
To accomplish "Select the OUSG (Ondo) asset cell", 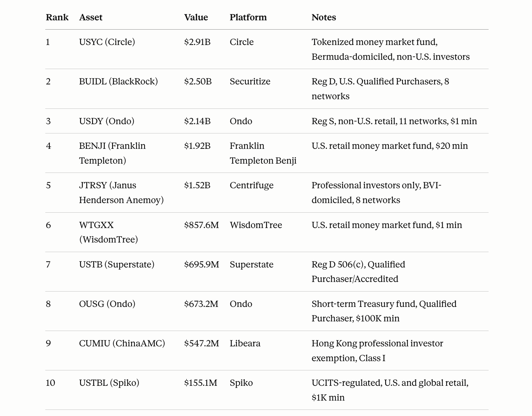I will [107, 304].
